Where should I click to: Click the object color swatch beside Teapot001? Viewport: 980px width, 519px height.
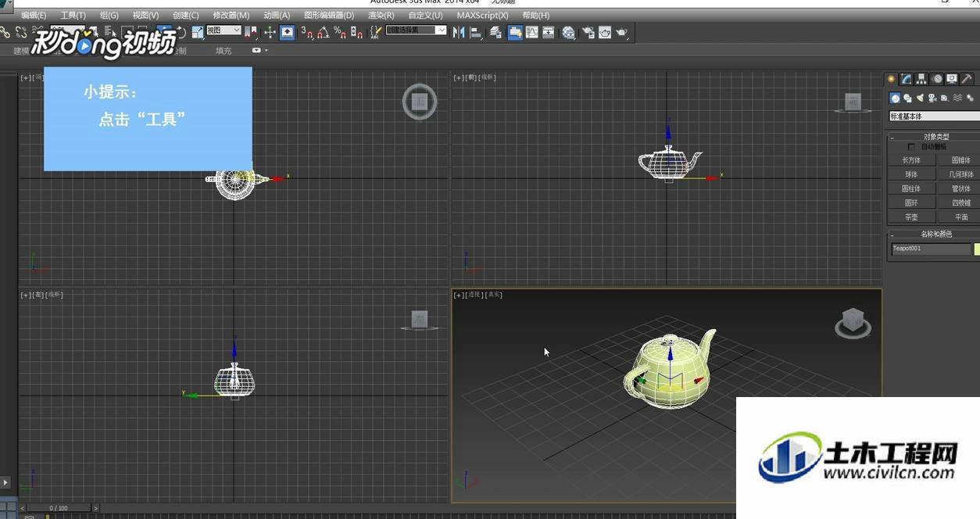point(976,249)
